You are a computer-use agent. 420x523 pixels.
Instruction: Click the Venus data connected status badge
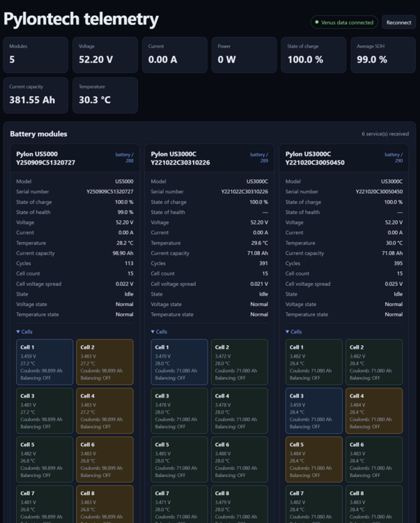[x=344, y=22]
